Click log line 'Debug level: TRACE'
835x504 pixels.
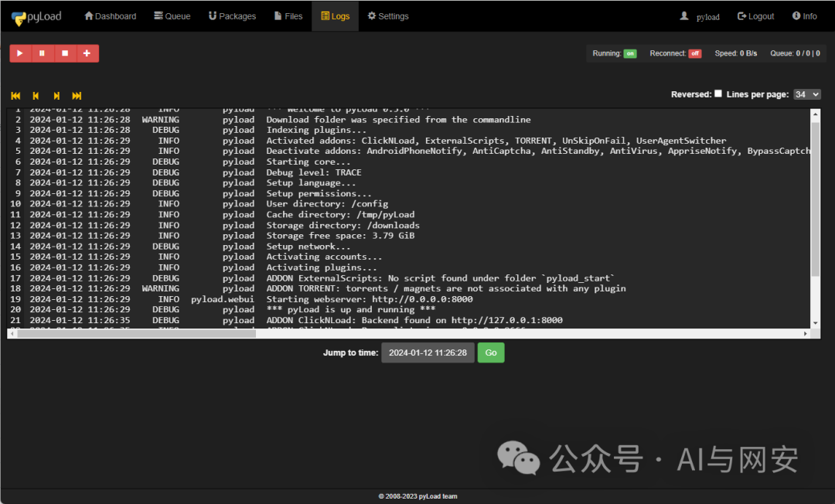[314, 172]
